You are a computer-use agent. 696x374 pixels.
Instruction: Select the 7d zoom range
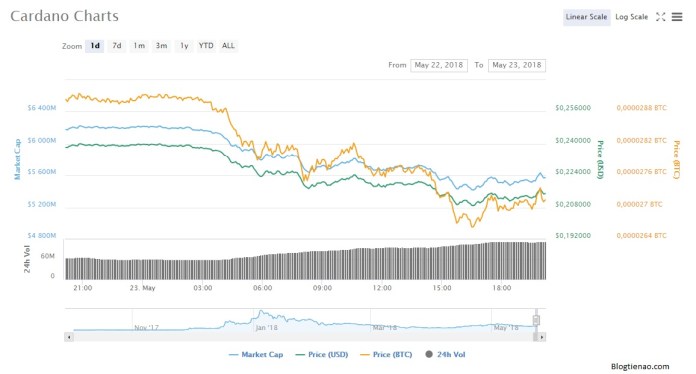pos(117,46)
